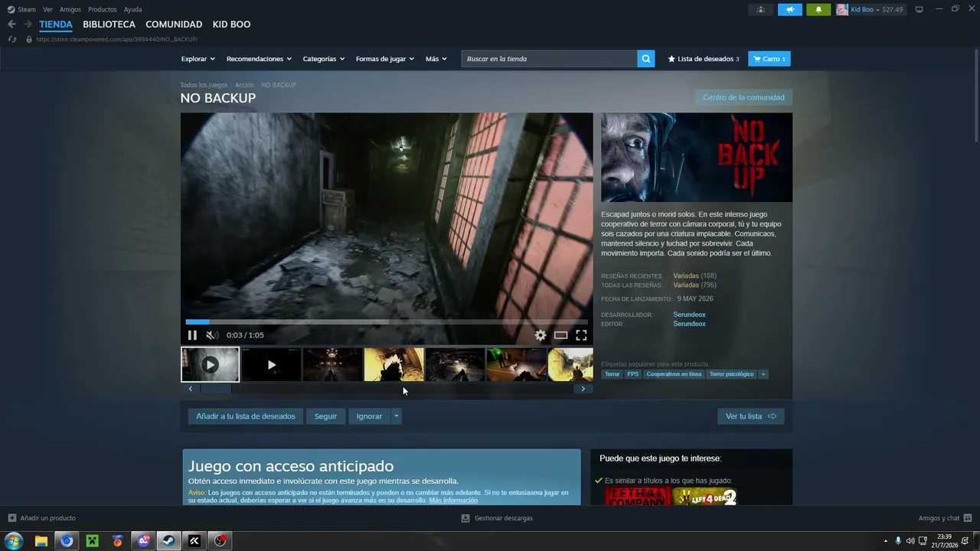Open the Ver menu
Image resolution: width=980 pixels, height=551 pixels.
pyautogui.click(x=47, y=9)
